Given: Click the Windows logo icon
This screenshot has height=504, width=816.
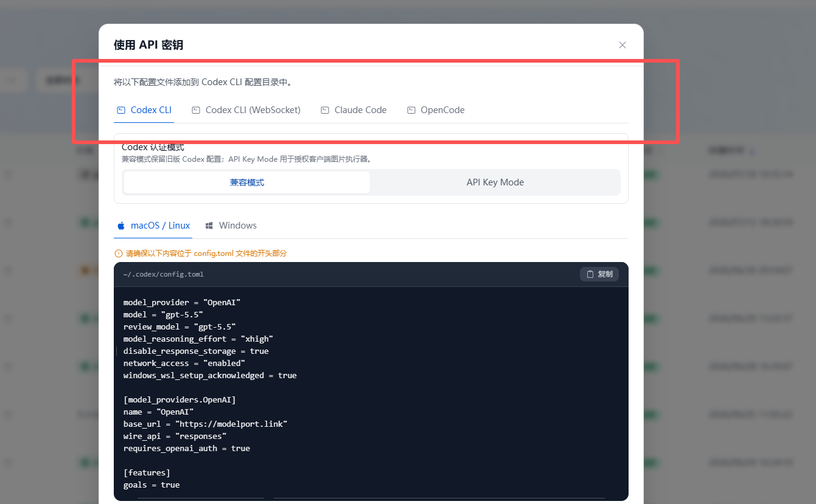Looking at the screenshot, I should pyautogui.click(x=209, y=226).
